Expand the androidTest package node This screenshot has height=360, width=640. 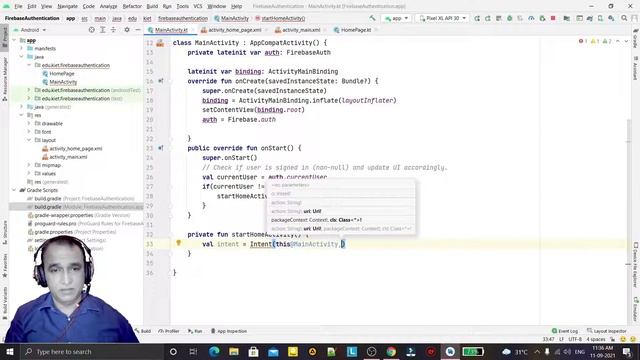(29, 90)
